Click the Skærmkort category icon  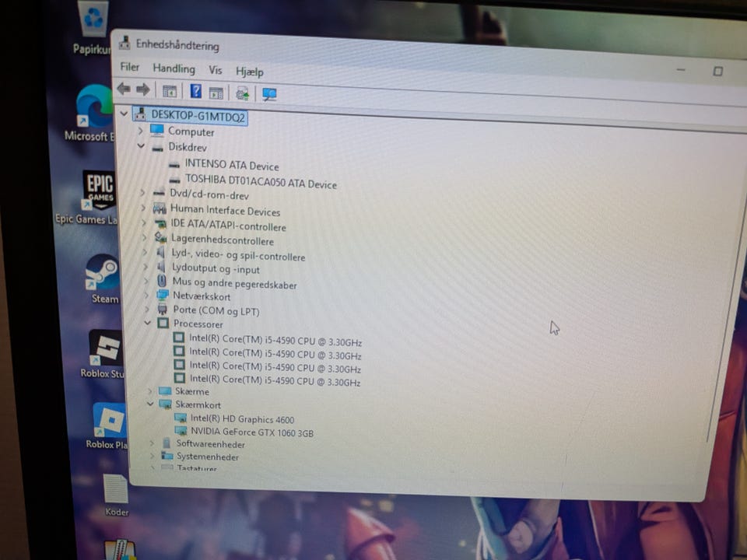165,404
